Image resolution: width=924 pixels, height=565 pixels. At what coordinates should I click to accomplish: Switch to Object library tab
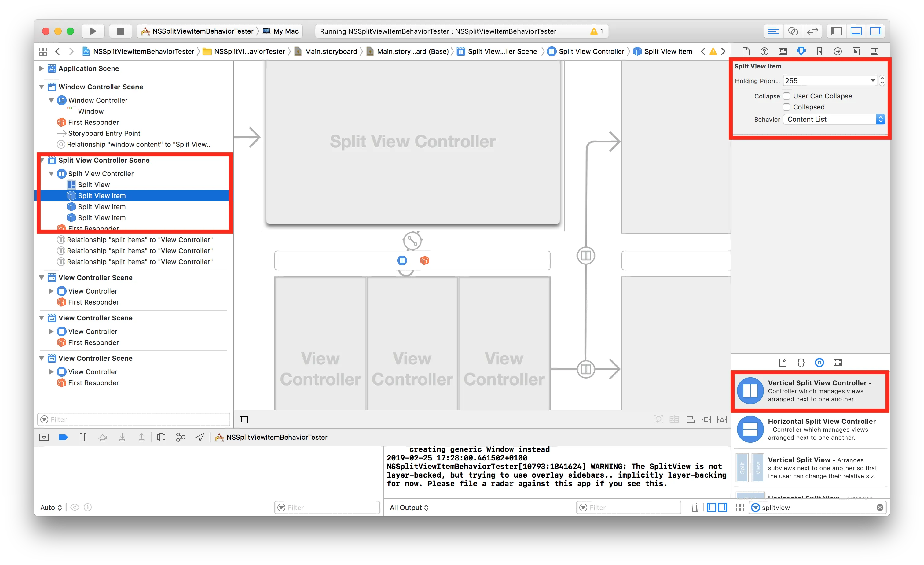click(x=820, y=362)
